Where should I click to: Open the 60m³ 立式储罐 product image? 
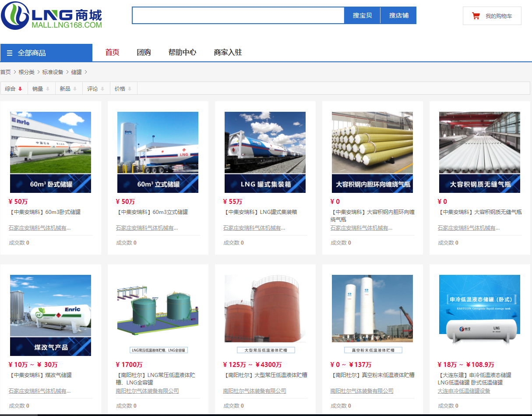coord(158,152)
